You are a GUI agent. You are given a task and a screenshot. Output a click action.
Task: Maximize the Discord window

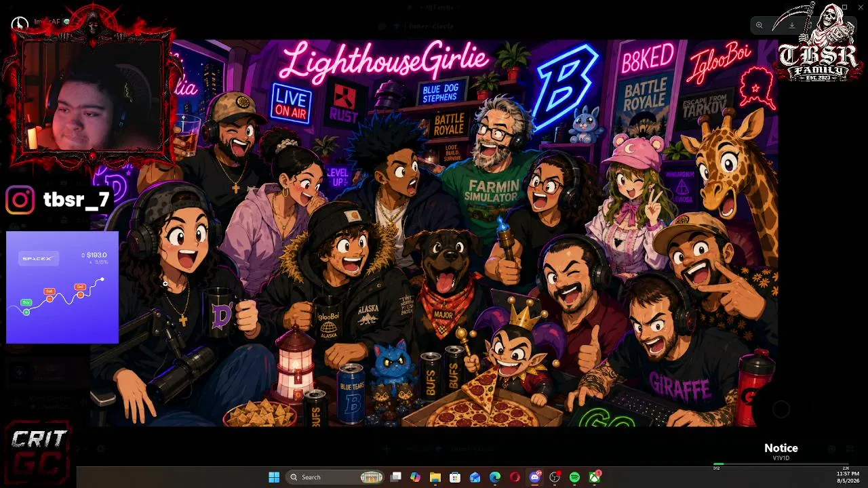coord(845,7)
